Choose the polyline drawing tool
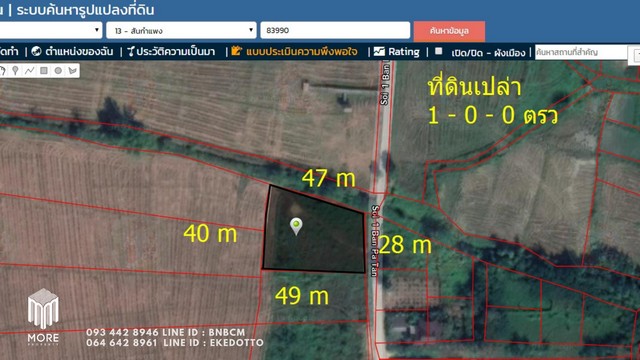The image size is (640, 360). click(29, 71)
